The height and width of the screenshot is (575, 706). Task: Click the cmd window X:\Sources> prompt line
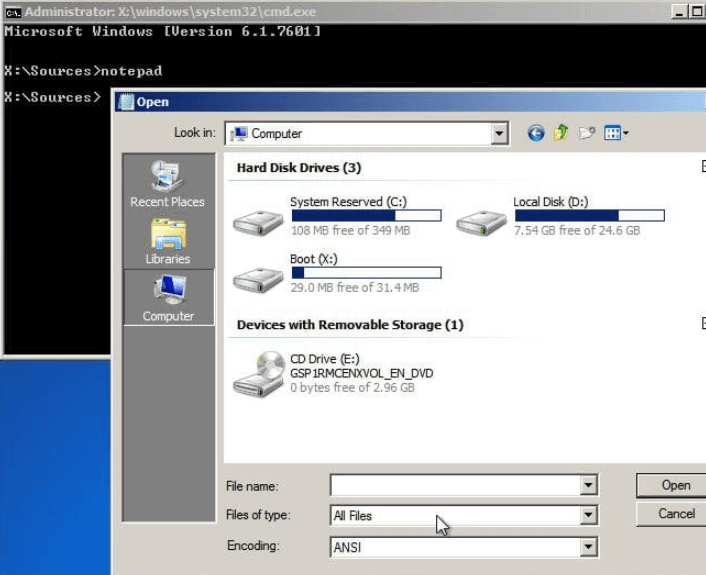(52, 97)
